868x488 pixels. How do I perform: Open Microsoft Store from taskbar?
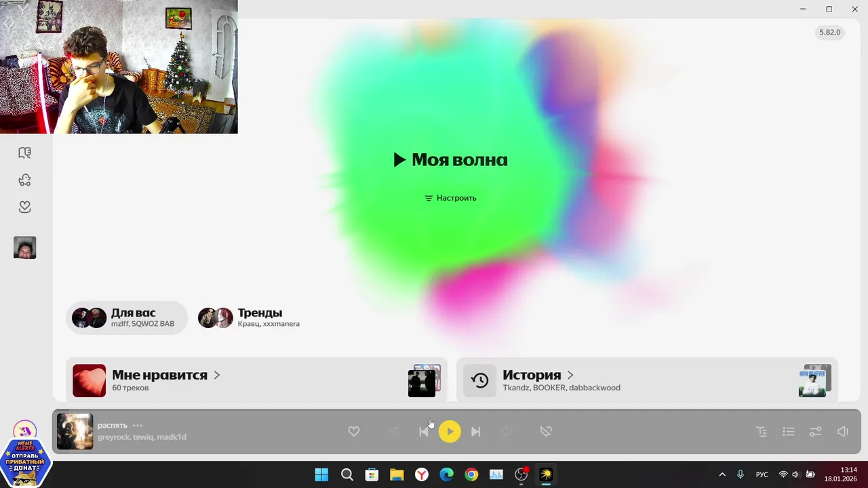point(372,475)
